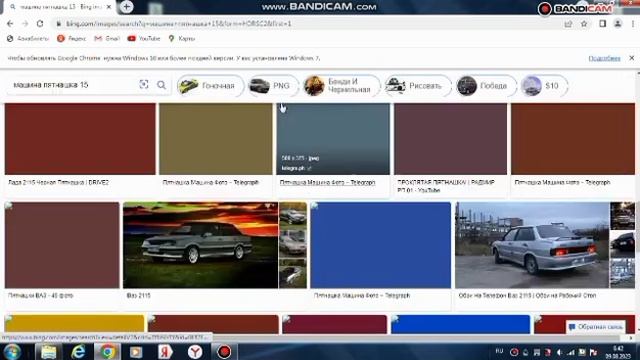640x360 pixels.
Task: Switch to Chrome in taskbar
Action: pos(107,352)
